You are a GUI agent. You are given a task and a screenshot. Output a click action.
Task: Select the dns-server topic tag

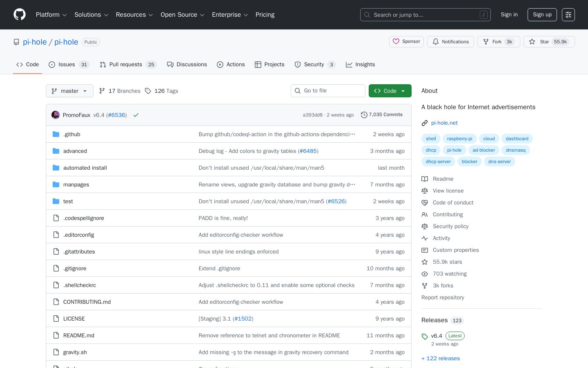[499, 162]
